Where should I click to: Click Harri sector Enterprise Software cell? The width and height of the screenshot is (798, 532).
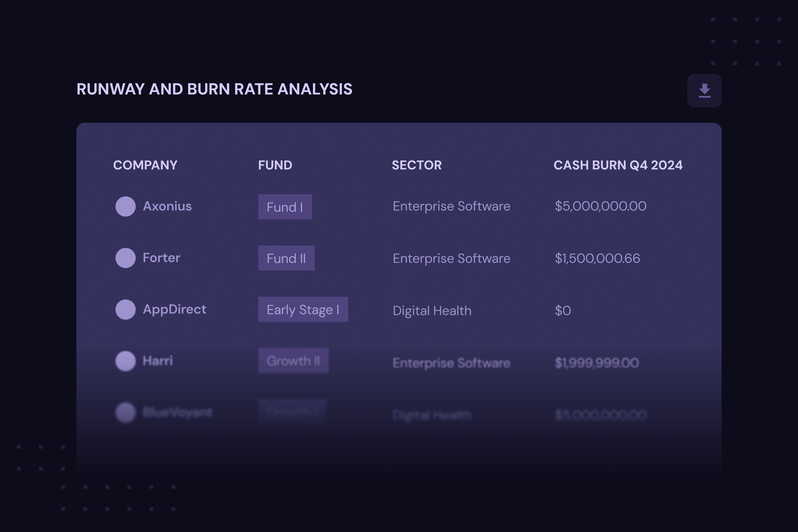coord(451,363)
